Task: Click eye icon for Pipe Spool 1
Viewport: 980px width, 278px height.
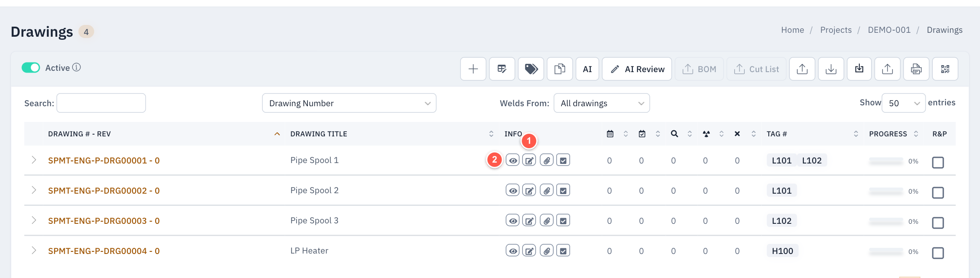Action: [x=513, y=160]
